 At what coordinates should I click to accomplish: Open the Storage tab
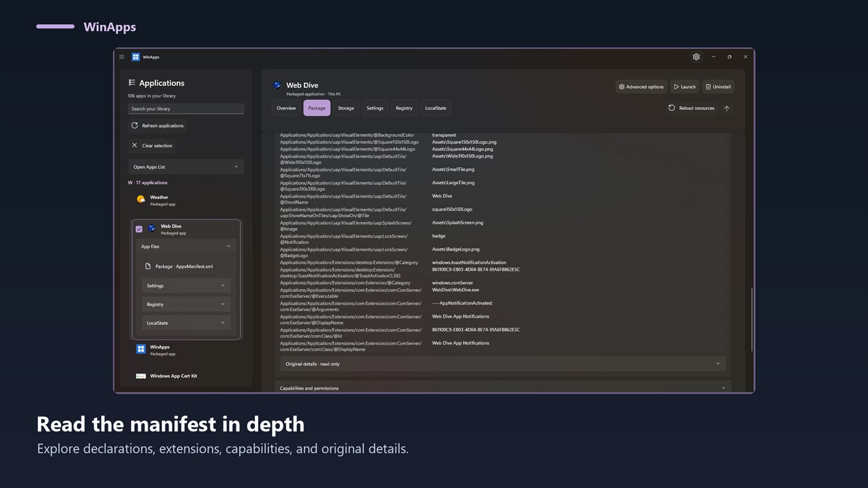346,108
